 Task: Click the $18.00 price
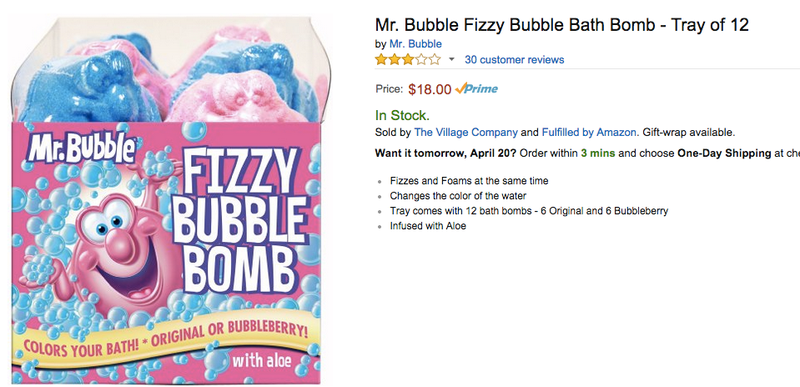point(430,89)
